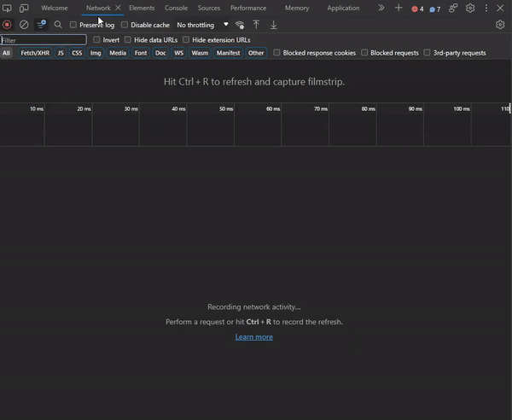This screenshot has width=512, height=420.
Task: Open the 4 errors indicator
Action: 417,9
